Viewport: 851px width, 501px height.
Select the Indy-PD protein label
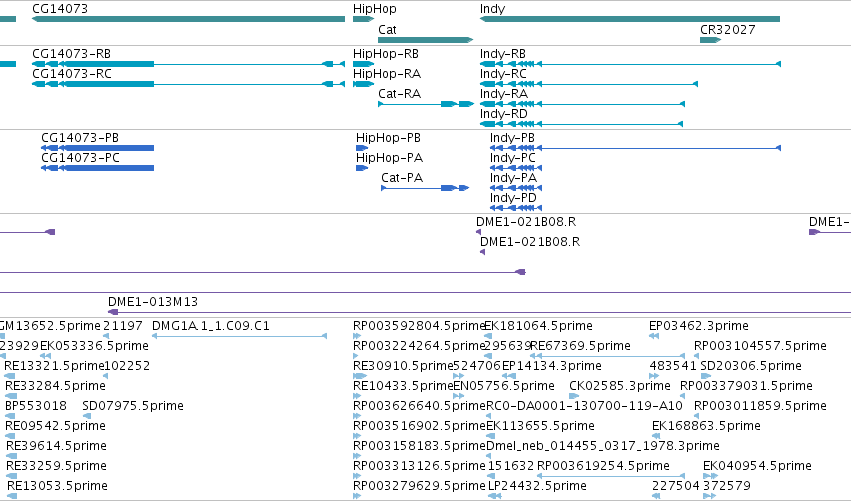[513, 198]
